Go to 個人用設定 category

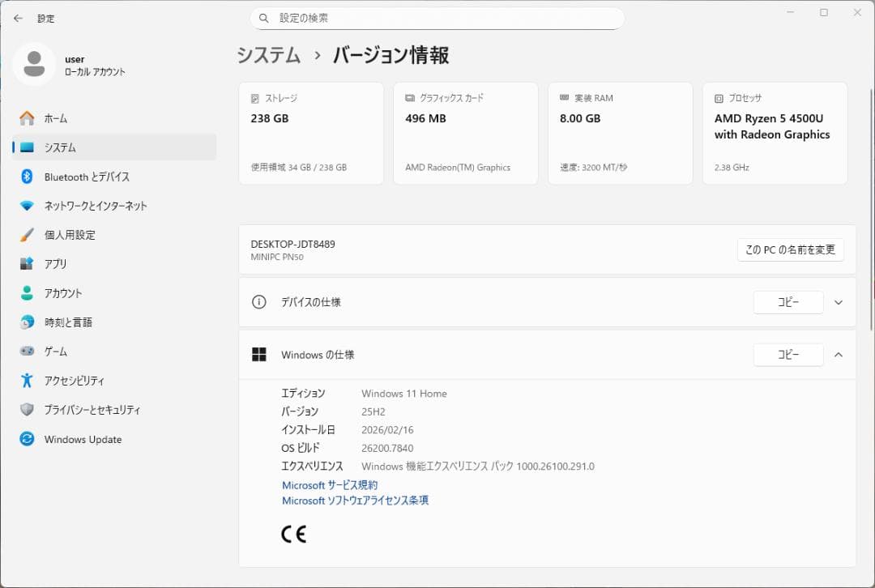coord(114,235)
